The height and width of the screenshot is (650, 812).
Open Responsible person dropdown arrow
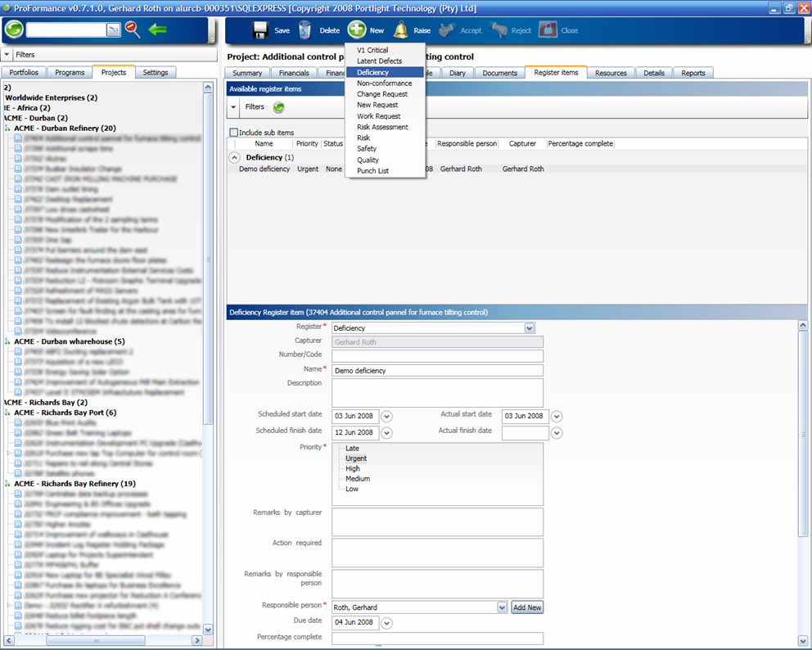pos(502,607)
